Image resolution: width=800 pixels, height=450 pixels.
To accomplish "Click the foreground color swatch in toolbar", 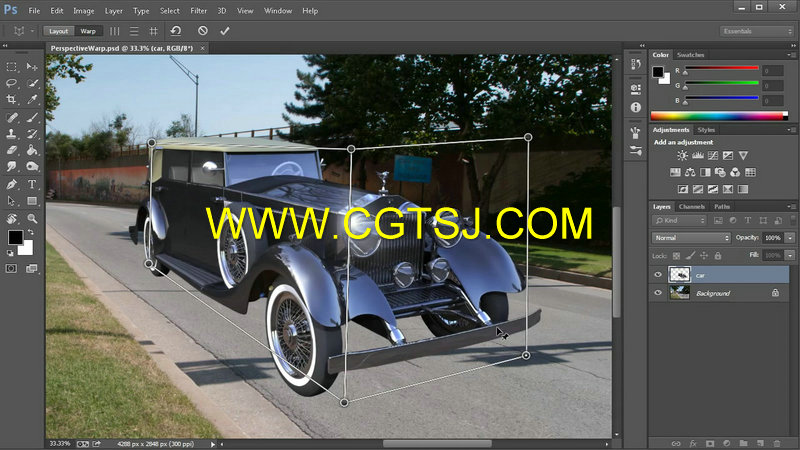I will (15, 237).
